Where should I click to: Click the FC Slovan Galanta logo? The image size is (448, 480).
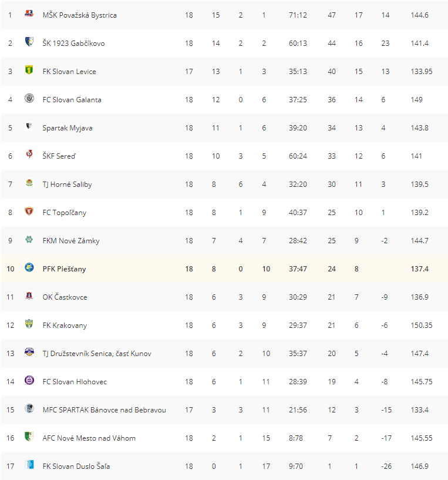coord(29,99)
